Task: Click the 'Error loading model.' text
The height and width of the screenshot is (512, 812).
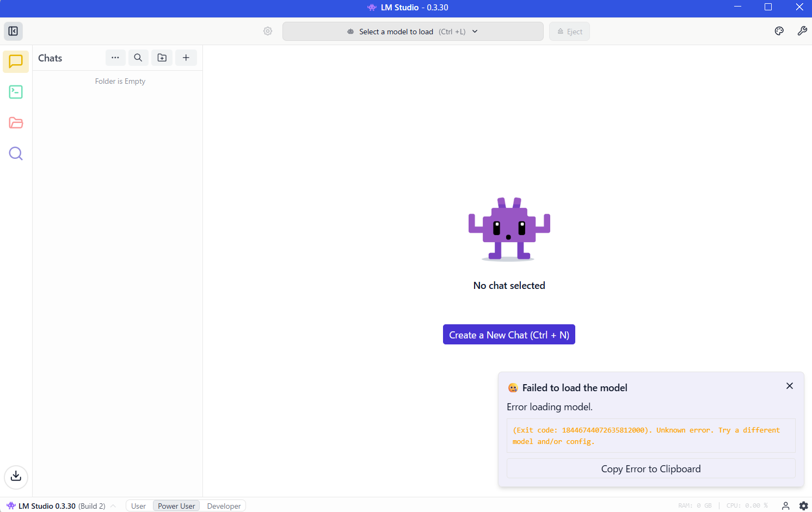Action: [x=550, y=407]
